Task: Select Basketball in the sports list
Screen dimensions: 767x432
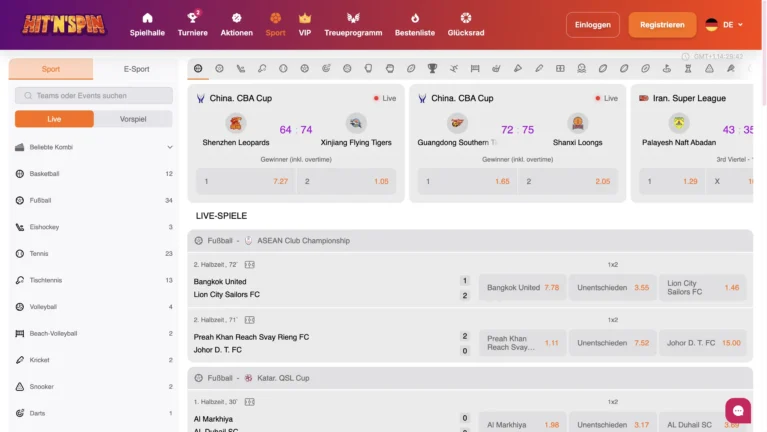Action: (94, 174)
